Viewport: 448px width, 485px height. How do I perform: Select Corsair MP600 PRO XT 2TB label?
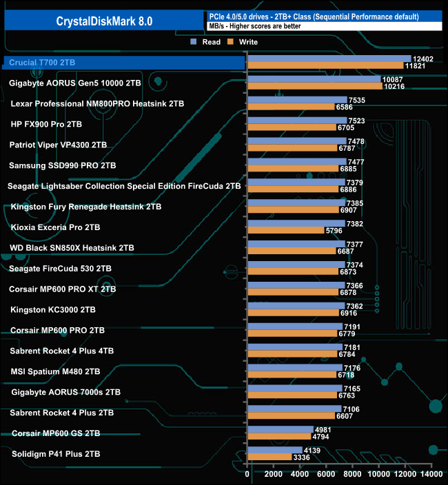[63, 289]
